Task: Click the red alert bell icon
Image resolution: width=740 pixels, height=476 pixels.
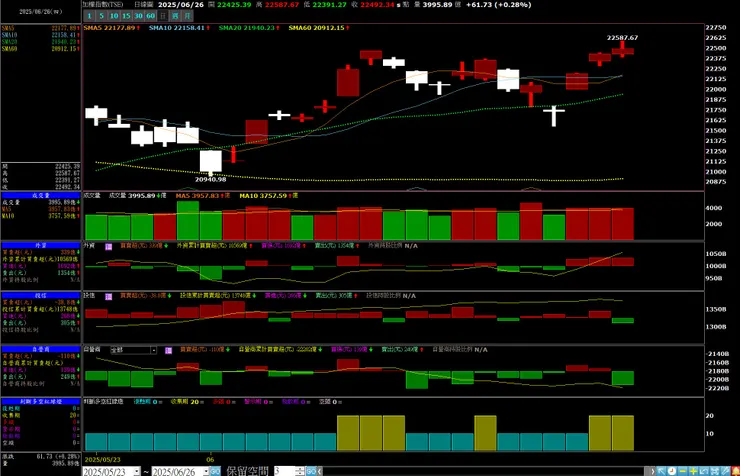Action: 735,471
